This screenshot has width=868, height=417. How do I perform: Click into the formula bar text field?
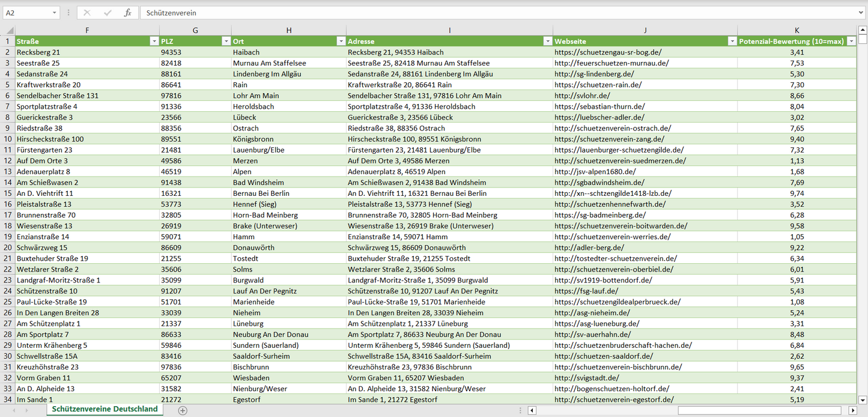coord(481,13)
